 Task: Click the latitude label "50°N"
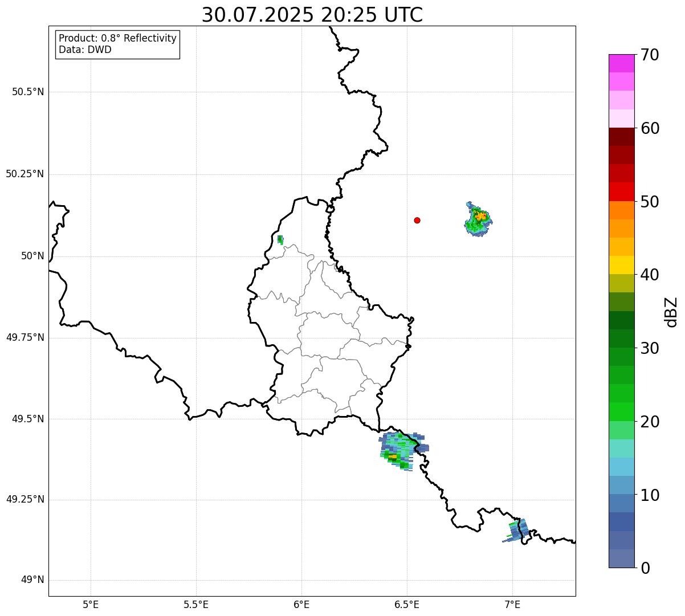32,256
